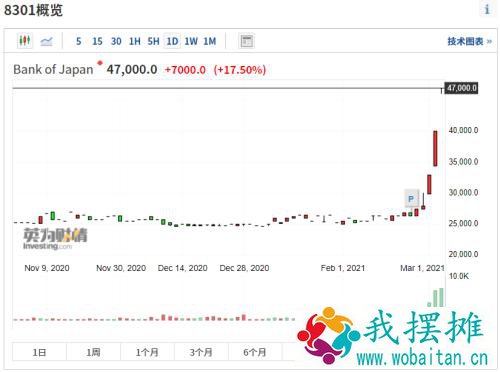Click the Dec 14, 2020 date label
Image resolution: width=500 pixels, height=372 pixels.
coord(183,268)
